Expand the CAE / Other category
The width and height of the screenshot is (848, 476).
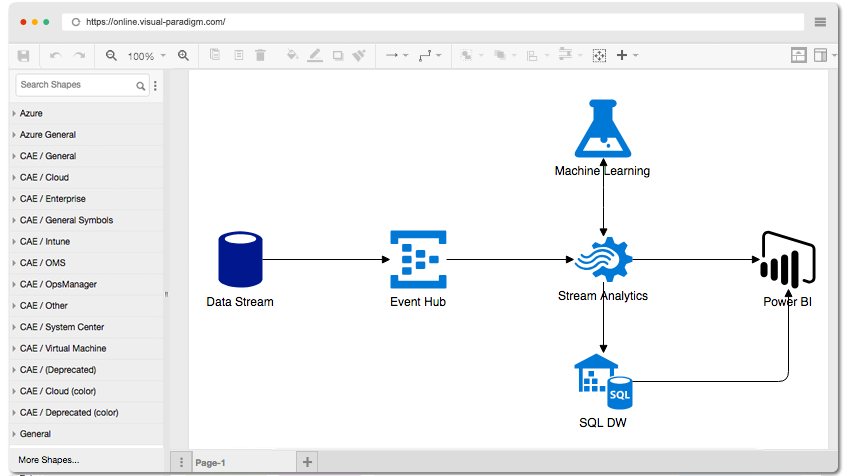(x=87, y=306)
